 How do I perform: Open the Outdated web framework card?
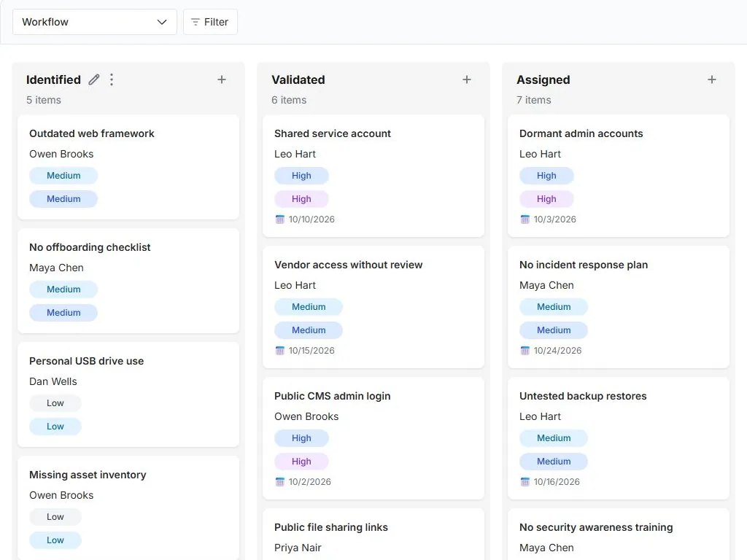(x=128, y=167)
